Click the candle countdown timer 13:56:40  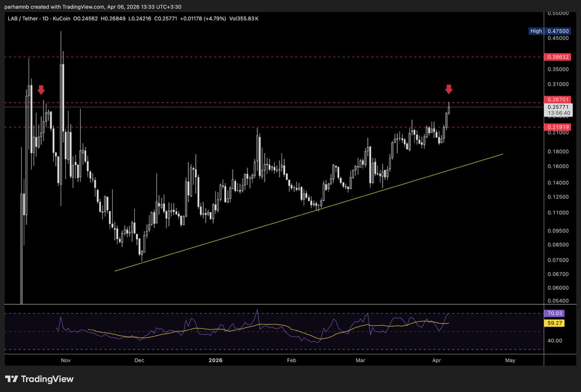point(558,113)
